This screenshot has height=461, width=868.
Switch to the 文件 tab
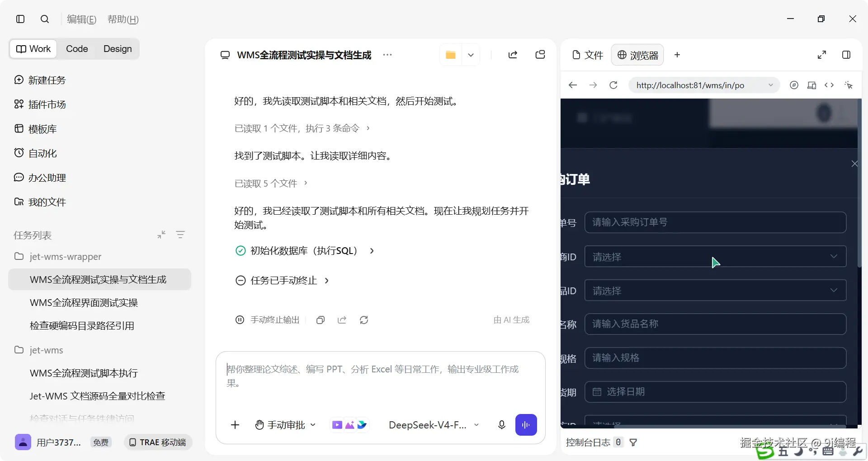tap(588, 55)
